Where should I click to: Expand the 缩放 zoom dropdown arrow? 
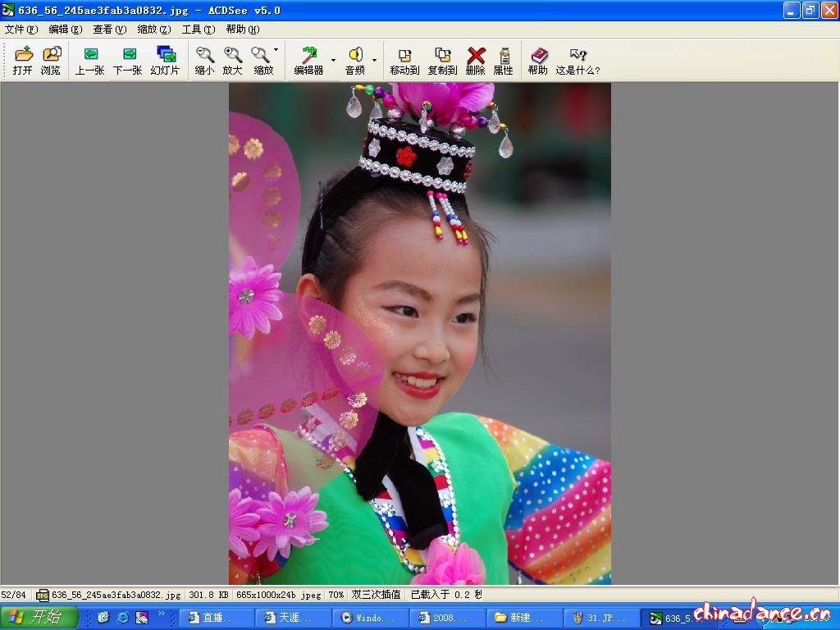tap(276, 51)
